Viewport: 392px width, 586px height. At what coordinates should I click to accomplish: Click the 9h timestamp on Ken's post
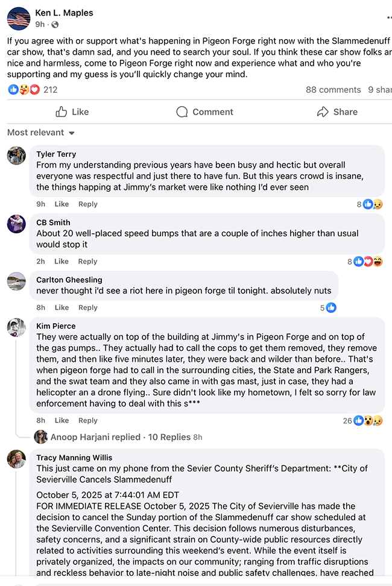pyautogui.click(x=38, y=24)
